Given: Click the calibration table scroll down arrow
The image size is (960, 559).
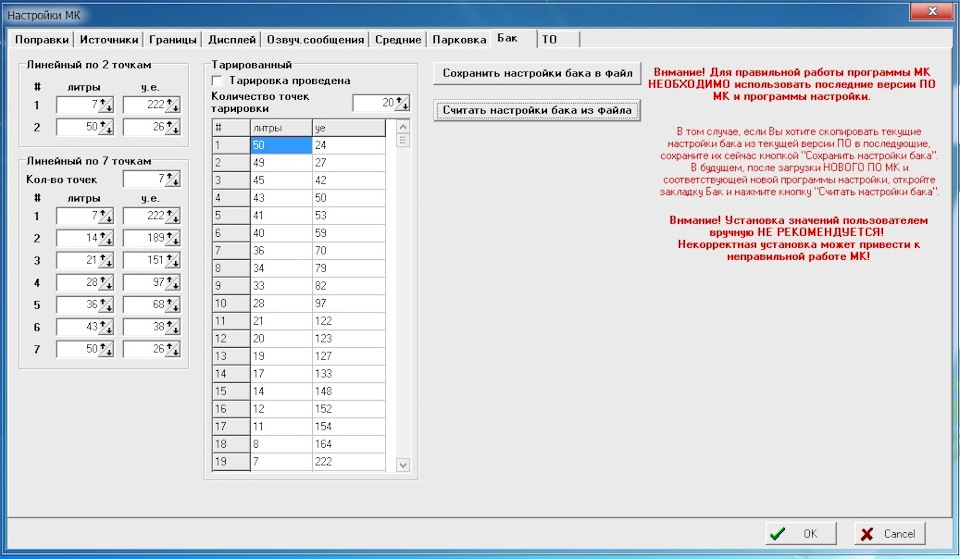Looking at the screenshot, I should 403,465.
